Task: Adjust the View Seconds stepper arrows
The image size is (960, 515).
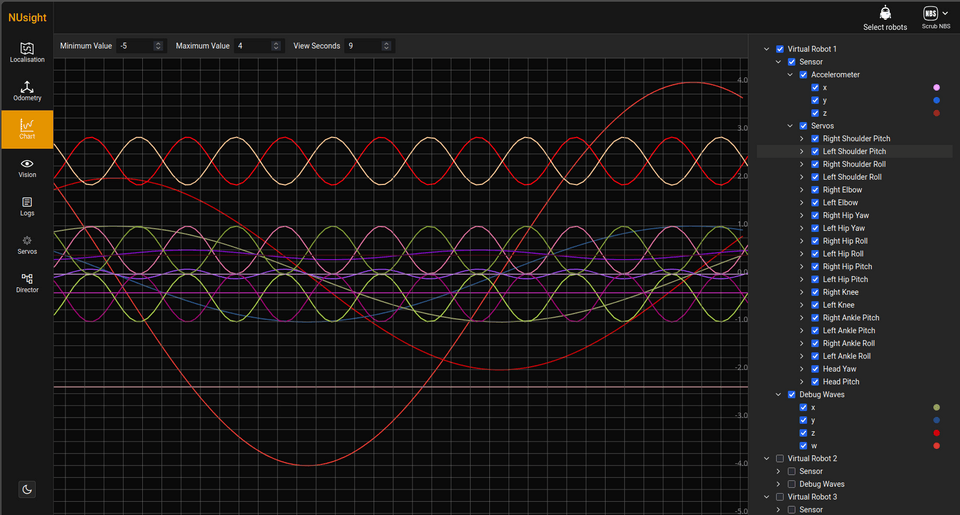Action: pyautogui.click(x=386, y=46)
